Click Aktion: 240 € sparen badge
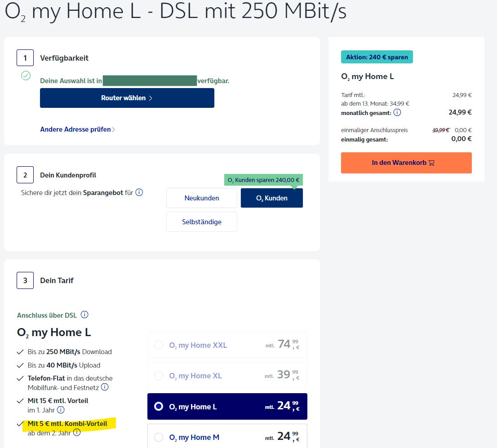 pyautogui.click(x=377, y=57)
